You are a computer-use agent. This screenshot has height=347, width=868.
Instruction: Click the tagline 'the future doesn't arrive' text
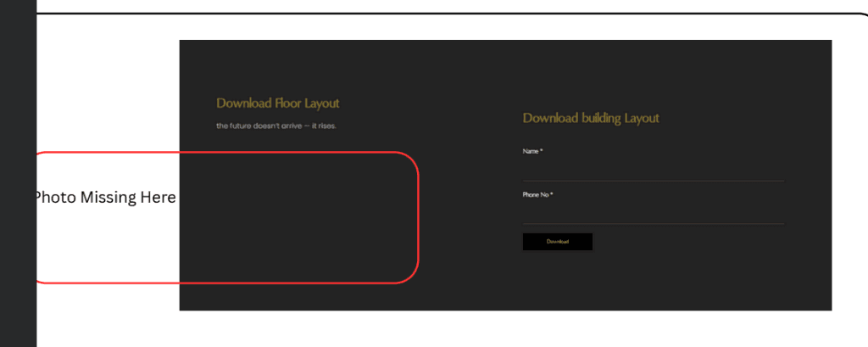(276, 126)
